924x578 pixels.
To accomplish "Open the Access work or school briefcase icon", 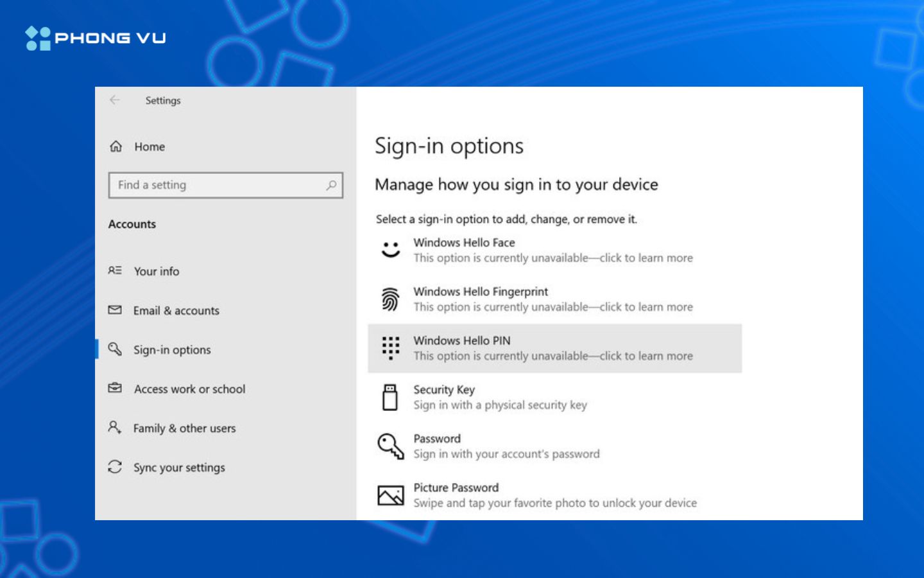I will 116,389.
